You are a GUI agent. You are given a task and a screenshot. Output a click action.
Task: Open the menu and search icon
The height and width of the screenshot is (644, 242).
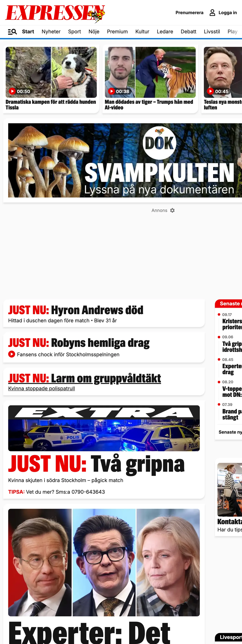[12, 32]
